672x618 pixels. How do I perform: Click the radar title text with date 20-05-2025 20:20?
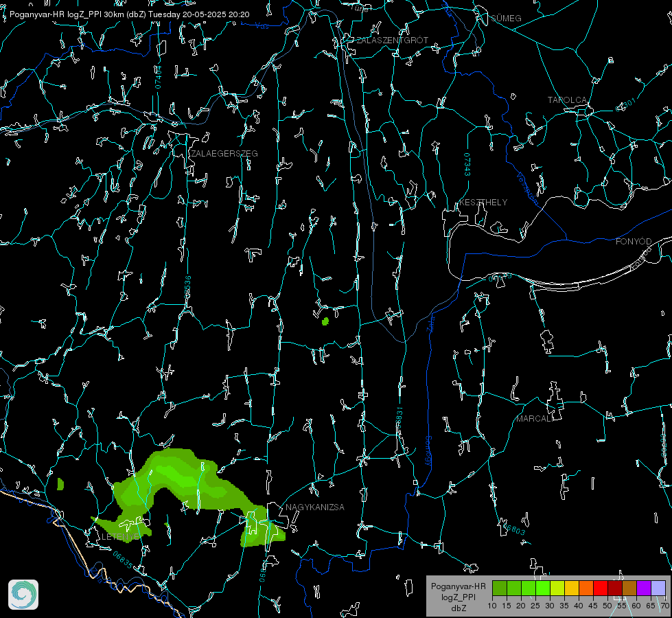(129, 14)
